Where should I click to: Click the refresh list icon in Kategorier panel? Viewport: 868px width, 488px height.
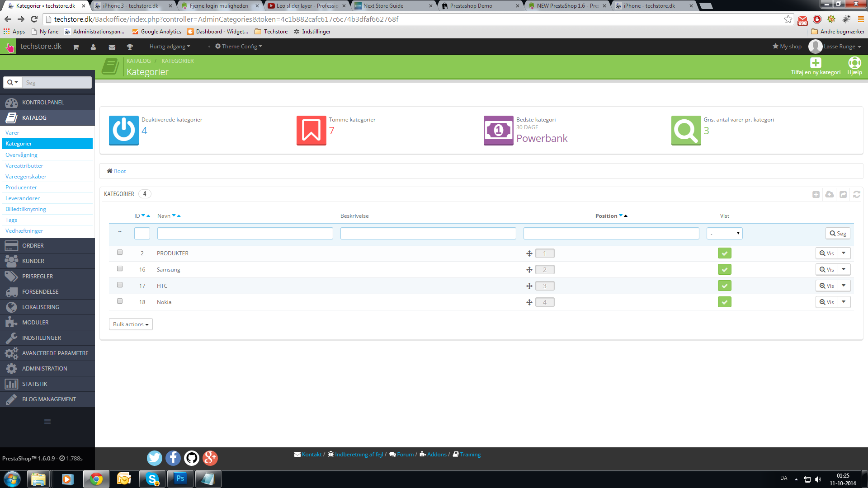point(856,194)
